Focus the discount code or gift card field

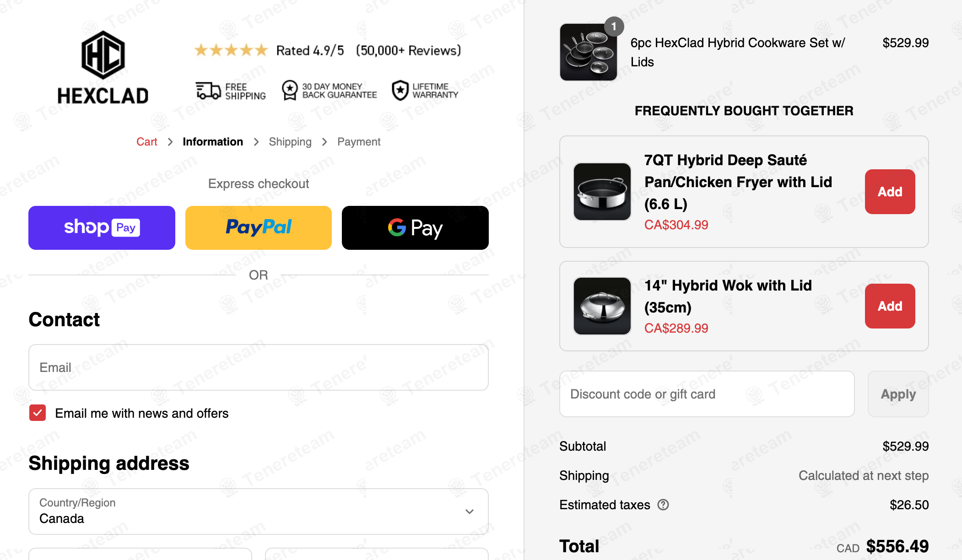coord(707,394)
